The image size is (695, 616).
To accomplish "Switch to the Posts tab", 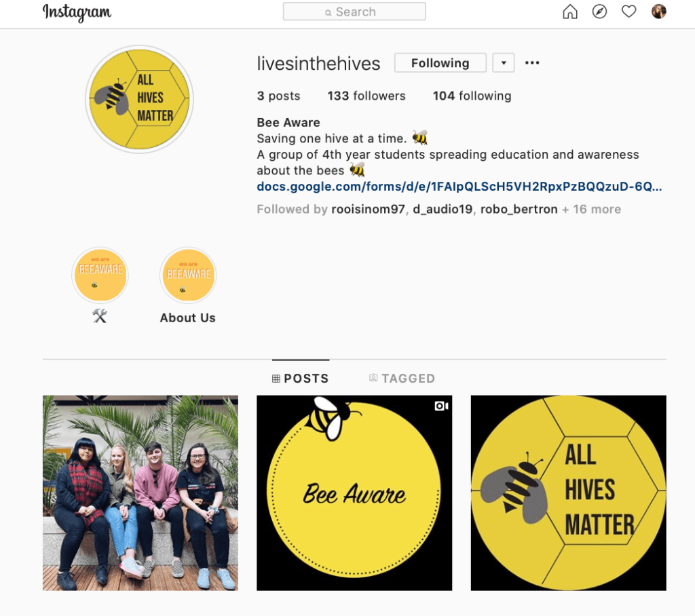I will (301, 379).
